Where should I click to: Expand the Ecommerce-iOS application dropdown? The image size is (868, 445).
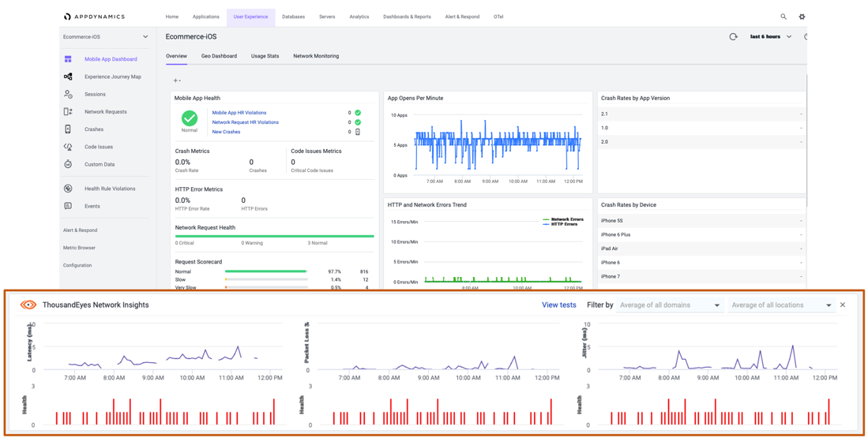106,37
